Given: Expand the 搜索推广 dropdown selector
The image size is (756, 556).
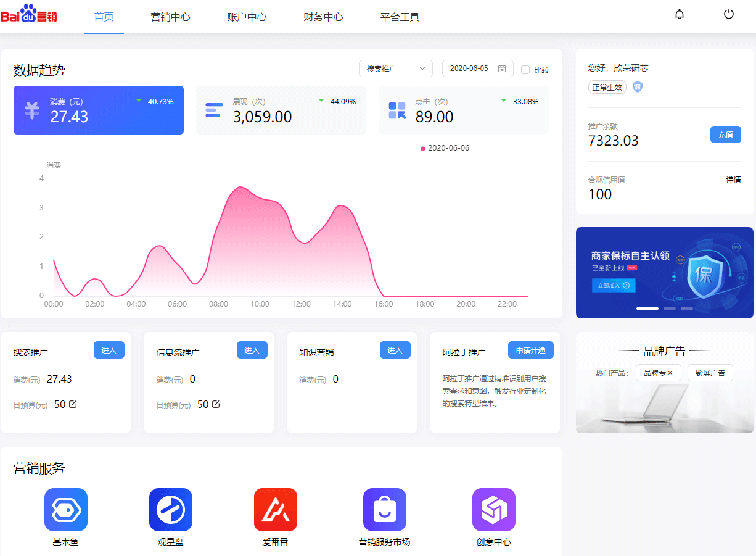Looking at the screenshot, I should (395, 68).
